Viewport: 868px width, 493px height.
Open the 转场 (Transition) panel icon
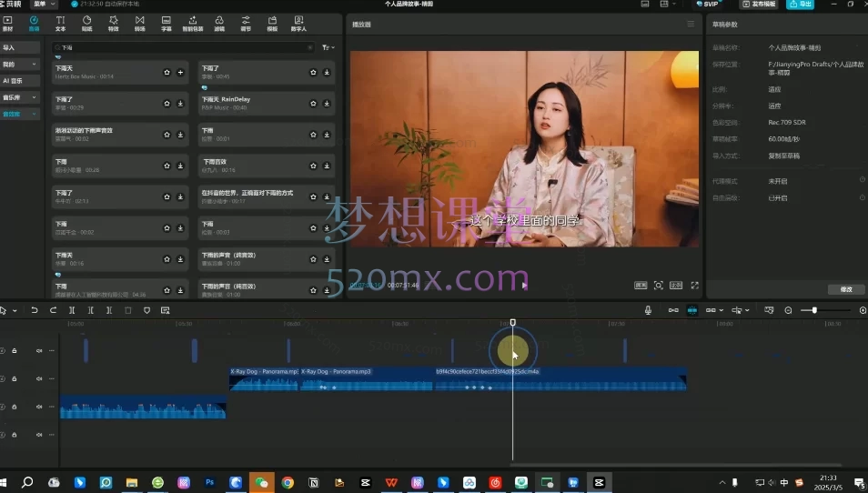(139, 23)
